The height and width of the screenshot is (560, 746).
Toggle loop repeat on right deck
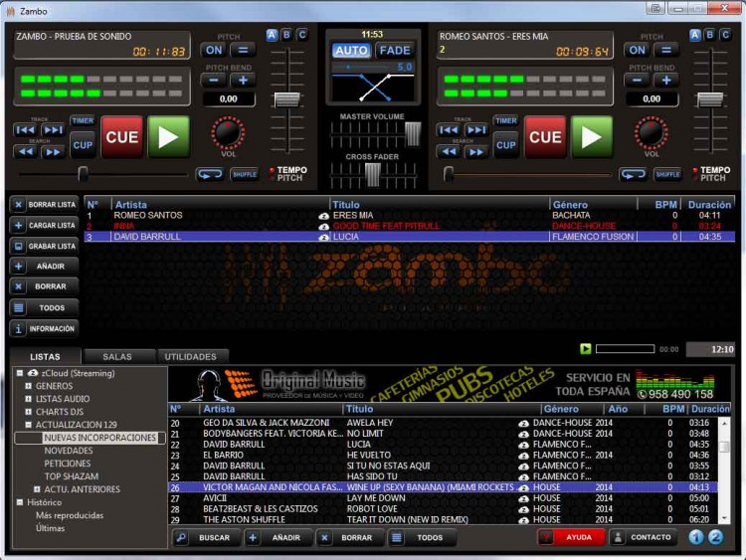pyautogui.click(x=633, y=175)
